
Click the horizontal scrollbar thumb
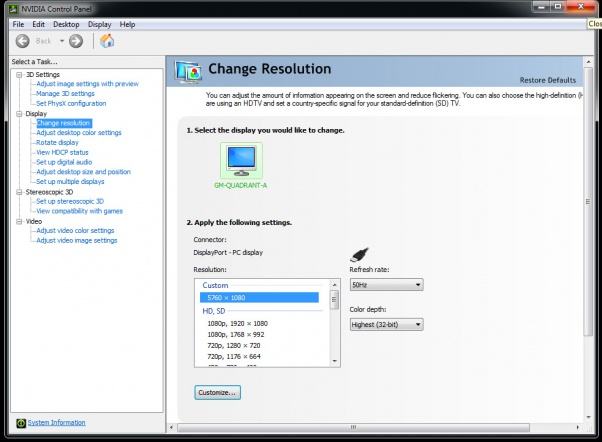[x=353, y=427]
